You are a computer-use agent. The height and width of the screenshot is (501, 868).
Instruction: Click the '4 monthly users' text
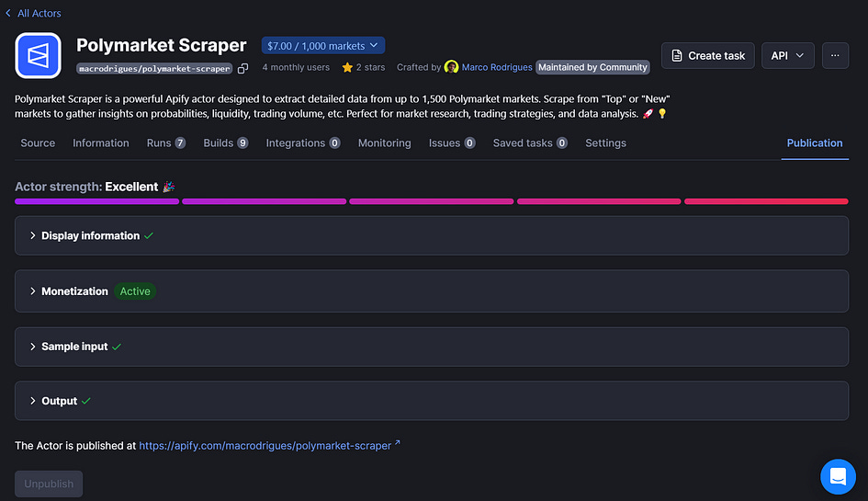(x=296, y=67)
